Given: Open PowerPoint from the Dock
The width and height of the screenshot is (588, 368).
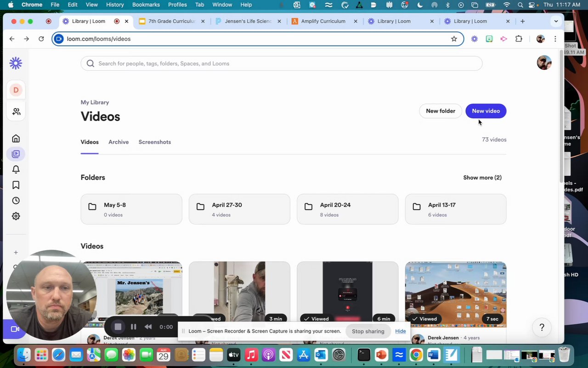Looking at the screenshot, I should [x=381, y=355].
